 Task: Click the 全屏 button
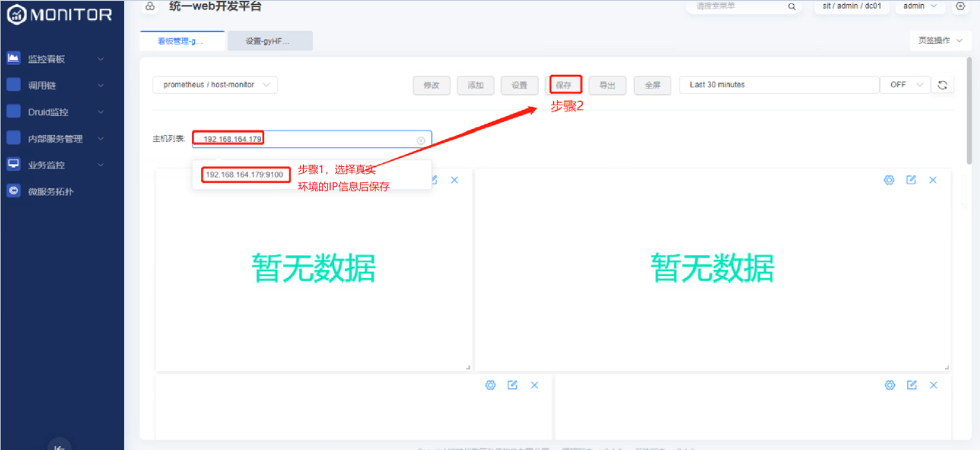(x=653, y=85)
